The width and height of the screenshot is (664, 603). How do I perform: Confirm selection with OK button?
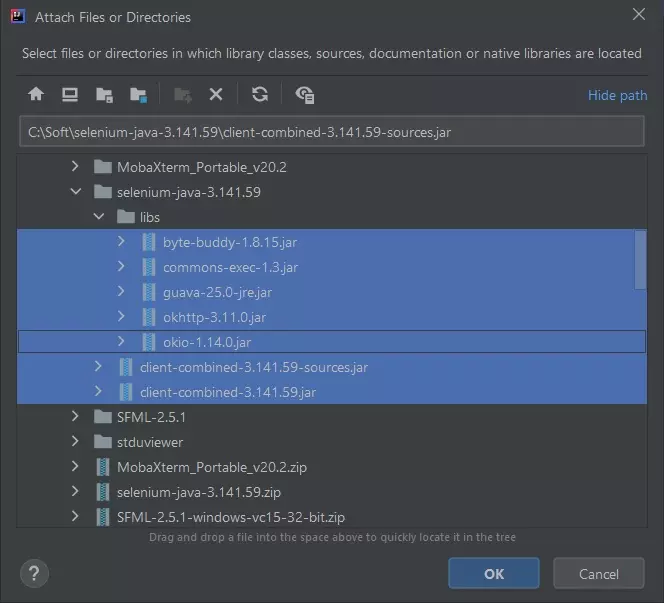pyautogui.click(x=494, y=574)
